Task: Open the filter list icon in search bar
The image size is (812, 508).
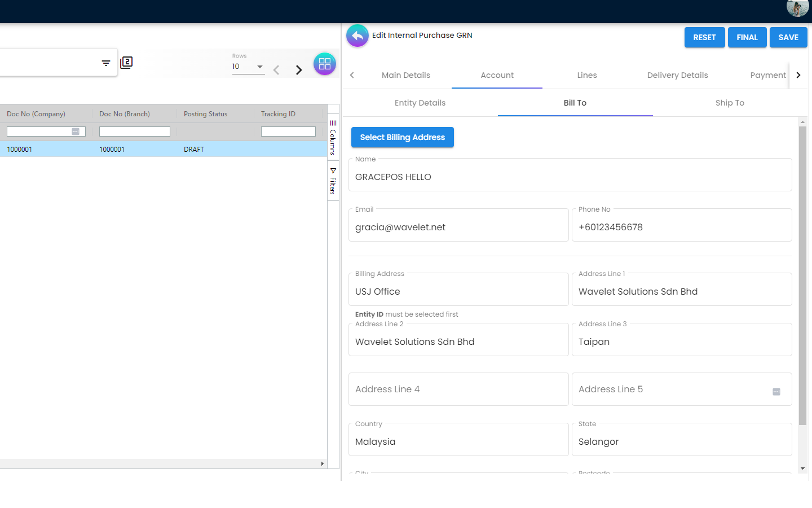Action: pyautogui.click(x=106, y=63)
